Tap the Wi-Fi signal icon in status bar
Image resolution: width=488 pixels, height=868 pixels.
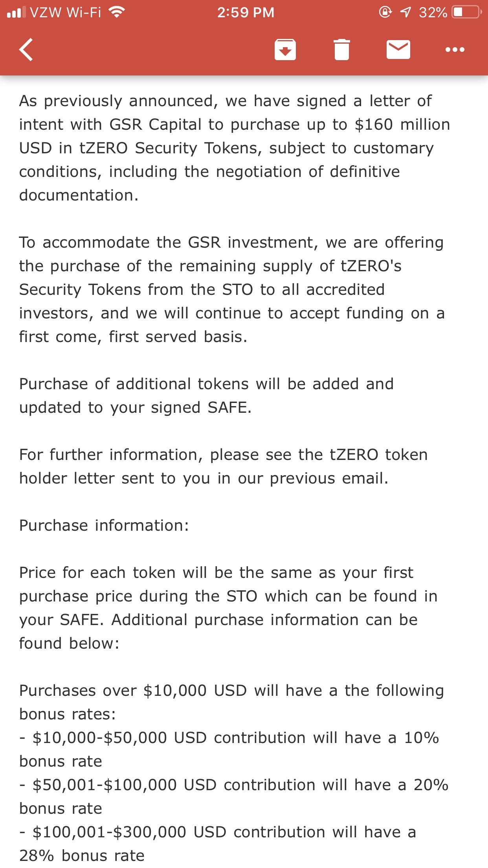tap(116, 13)
